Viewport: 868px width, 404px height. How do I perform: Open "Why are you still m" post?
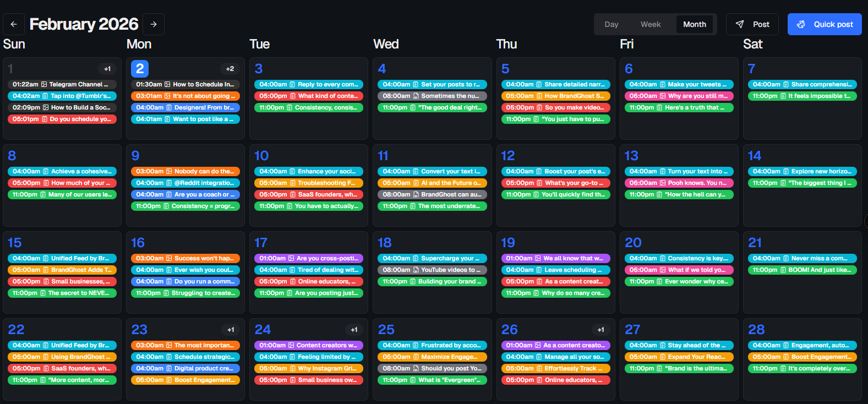pos(679,96)
